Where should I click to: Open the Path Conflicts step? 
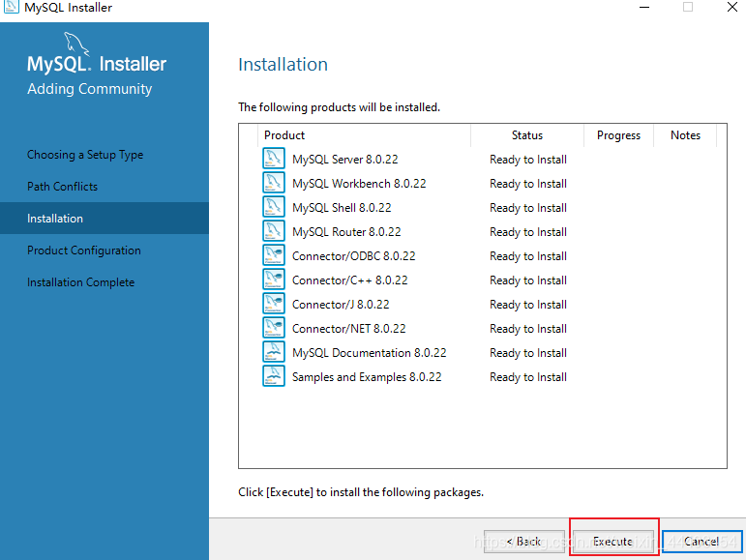pos(62,187)
